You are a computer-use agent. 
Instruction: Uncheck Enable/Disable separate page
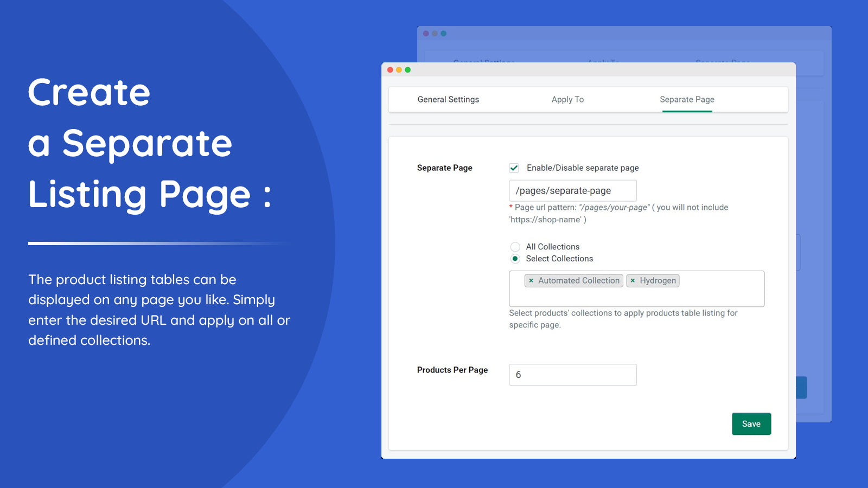514,168
